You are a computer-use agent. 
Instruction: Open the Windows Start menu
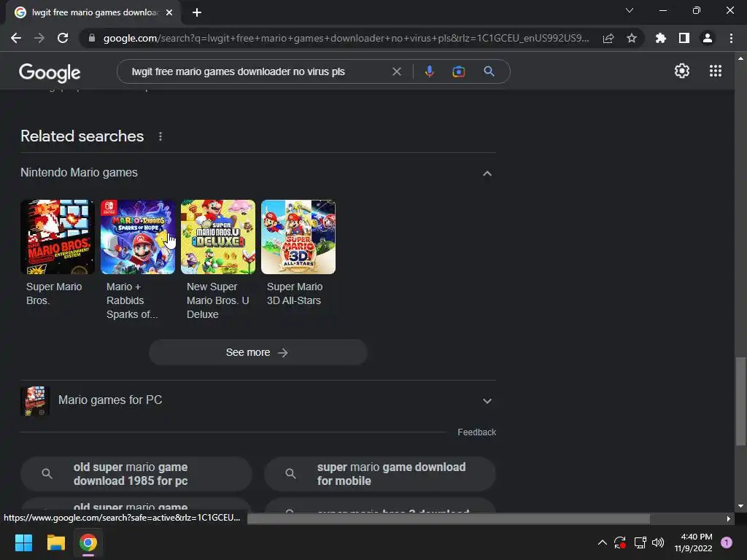23,542
